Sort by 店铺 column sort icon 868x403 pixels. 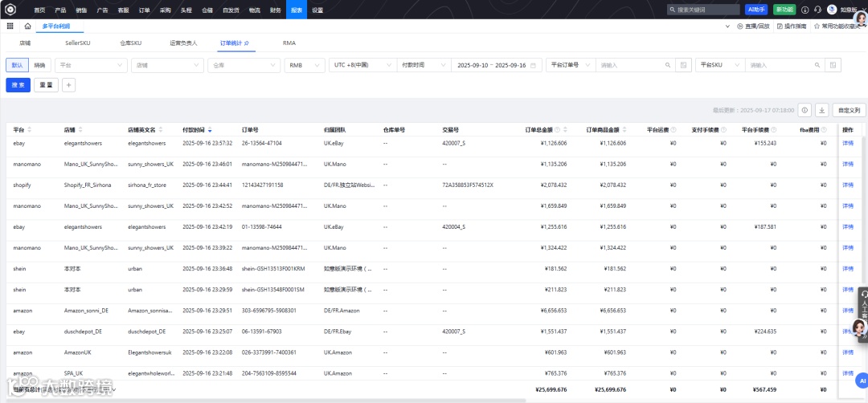tap(80, 130)
